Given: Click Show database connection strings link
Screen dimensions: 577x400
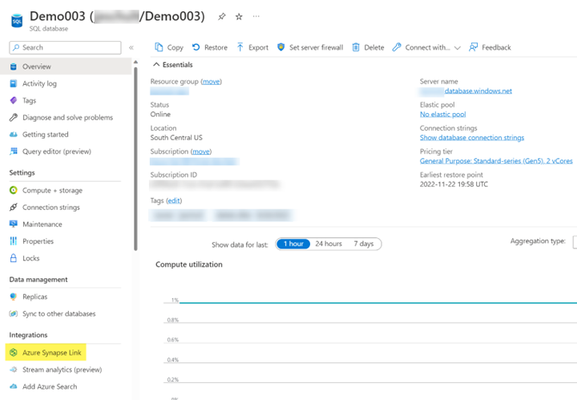Looking at the screenshot, I should coord(472,138).
